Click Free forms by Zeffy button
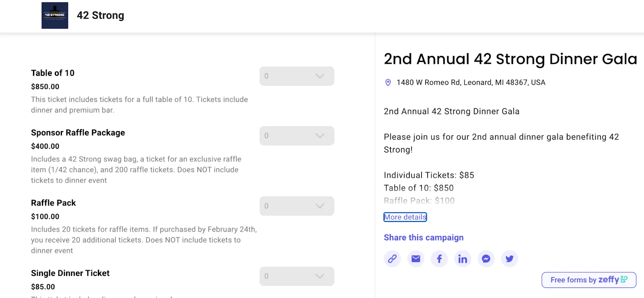This screenshot has width=644, height=298. click(589, 280)
